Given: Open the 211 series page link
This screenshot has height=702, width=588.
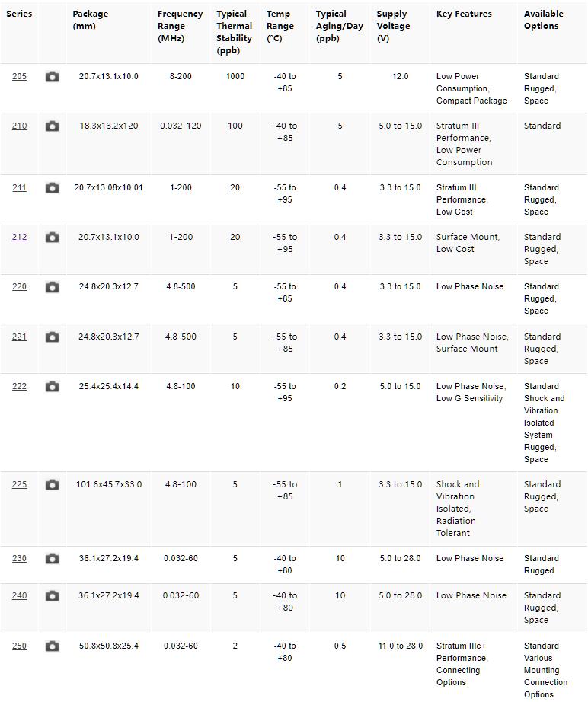Looking at the screenshot, I should pos(19,188).
